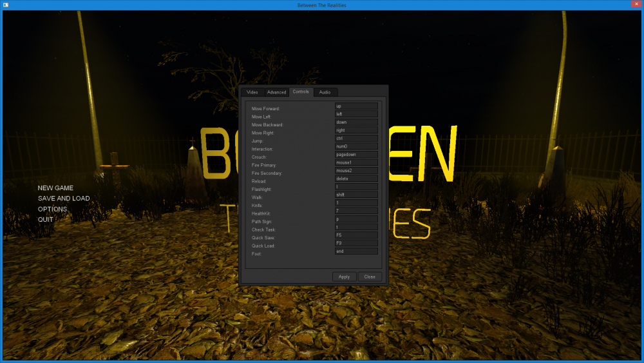The image size is (644, 363).
Task: Click the 'Check Task:' label
Action: click(x=263, y=230)
